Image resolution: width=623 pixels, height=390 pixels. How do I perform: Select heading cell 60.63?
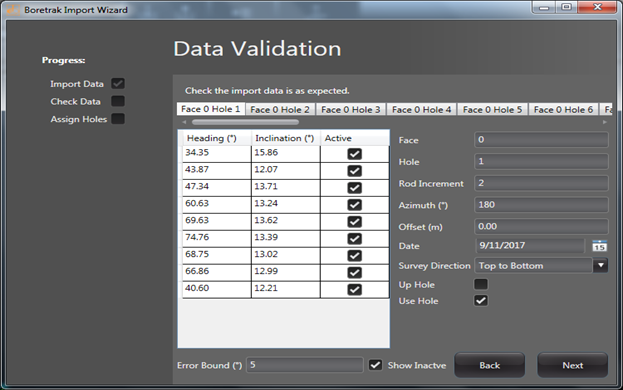tap(217, 205)
